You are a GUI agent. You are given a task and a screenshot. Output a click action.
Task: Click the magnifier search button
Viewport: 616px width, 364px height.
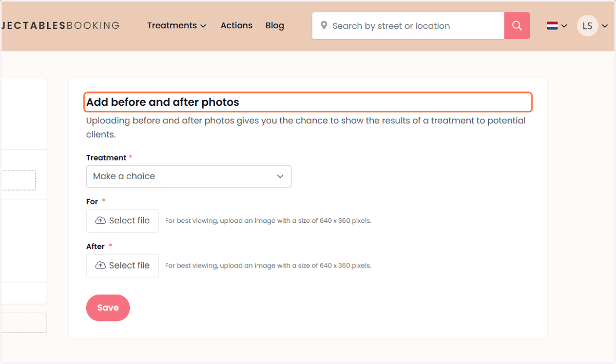click(517, 26)
